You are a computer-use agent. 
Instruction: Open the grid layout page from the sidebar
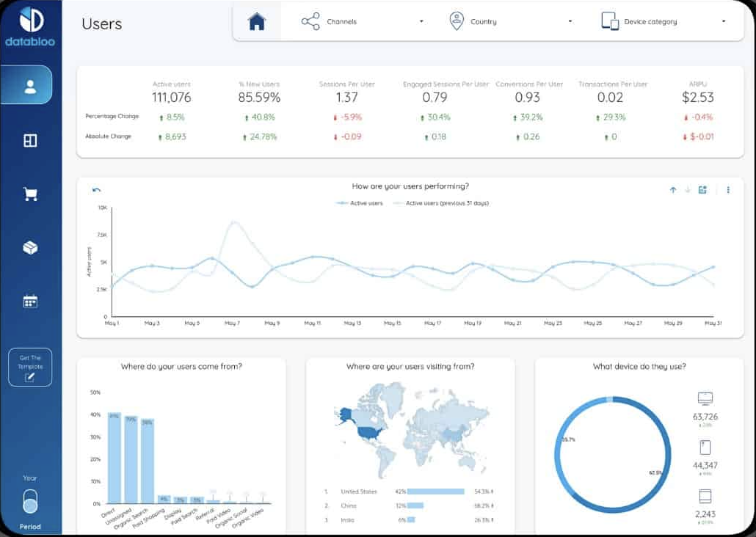(30, 139)
